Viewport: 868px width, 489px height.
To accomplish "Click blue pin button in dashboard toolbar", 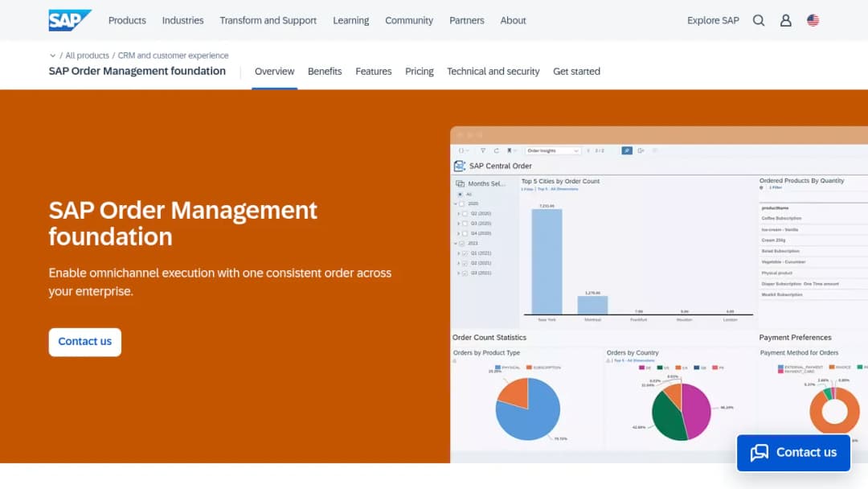I will click(627, 150).
